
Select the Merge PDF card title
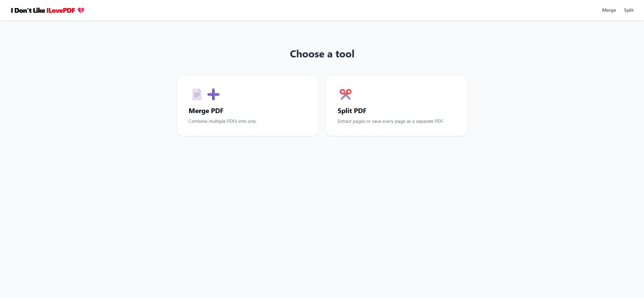[206, 111]
